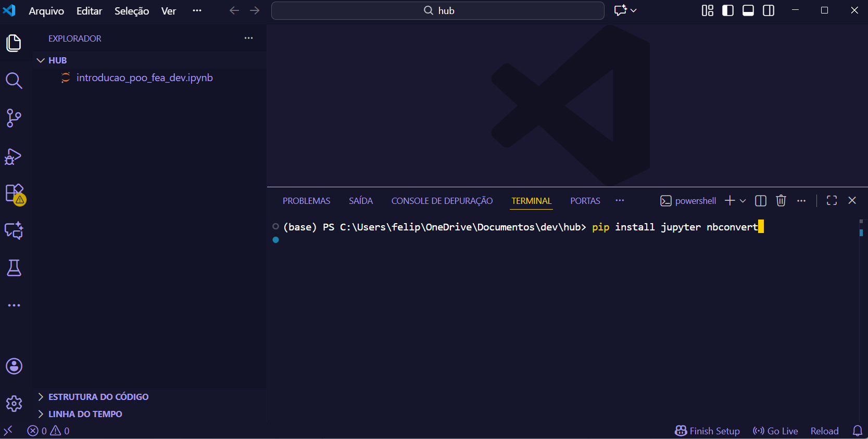Toggle the primary side bar layout button
This screenshot has width=868, height=439.
tap(727, 10)
